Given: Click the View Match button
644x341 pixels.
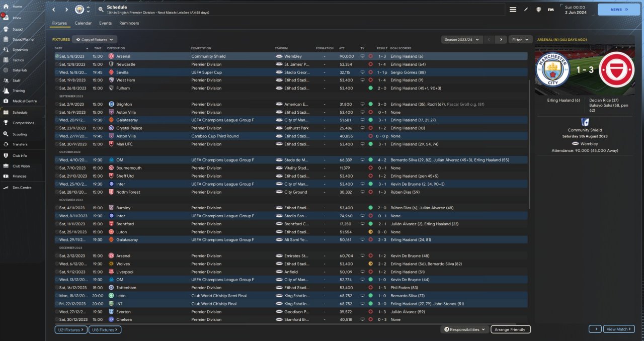Looking at the screenshot, I should (619, 329).
